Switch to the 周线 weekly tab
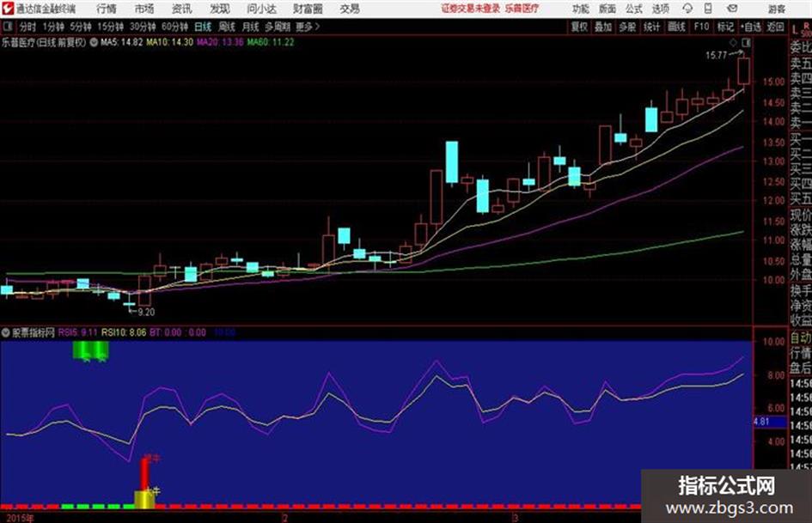Viewport: 812px width, 523px height. click(x=227, y=27)
